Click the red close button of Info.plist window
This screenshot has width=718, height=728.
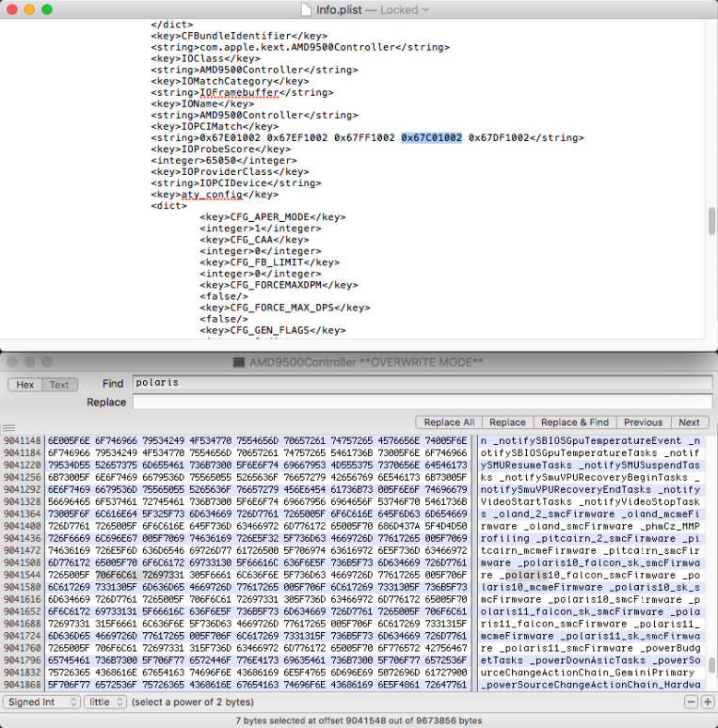[12, 9]
